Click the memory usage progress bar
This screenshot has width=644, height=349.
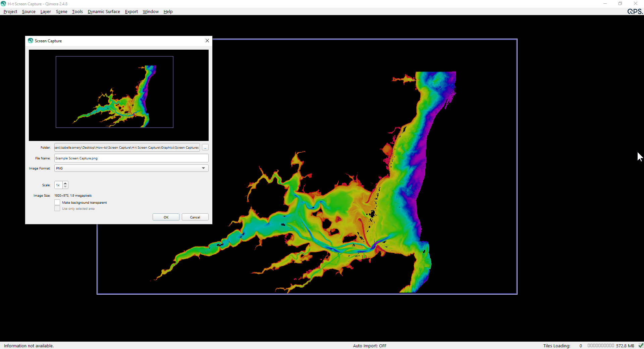click(x=600, y=345)
